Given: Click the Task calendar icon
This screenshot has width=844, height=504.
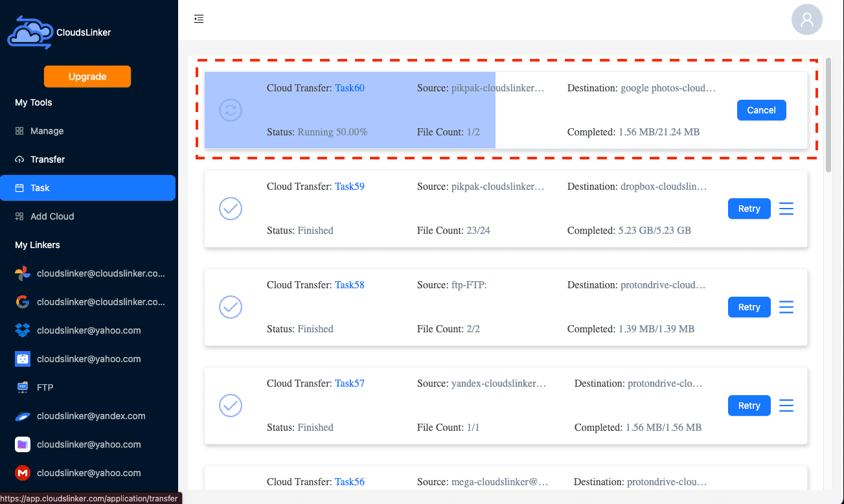Looking at the screenshot, I should pos(19,188).
